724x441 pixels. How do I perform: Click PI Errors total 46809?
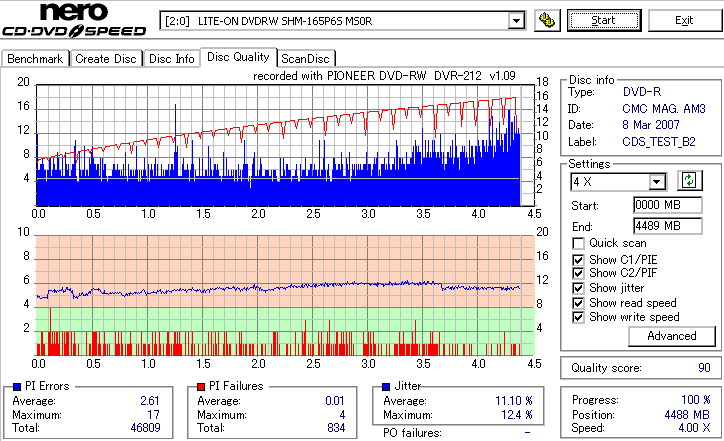pos(145,428)
